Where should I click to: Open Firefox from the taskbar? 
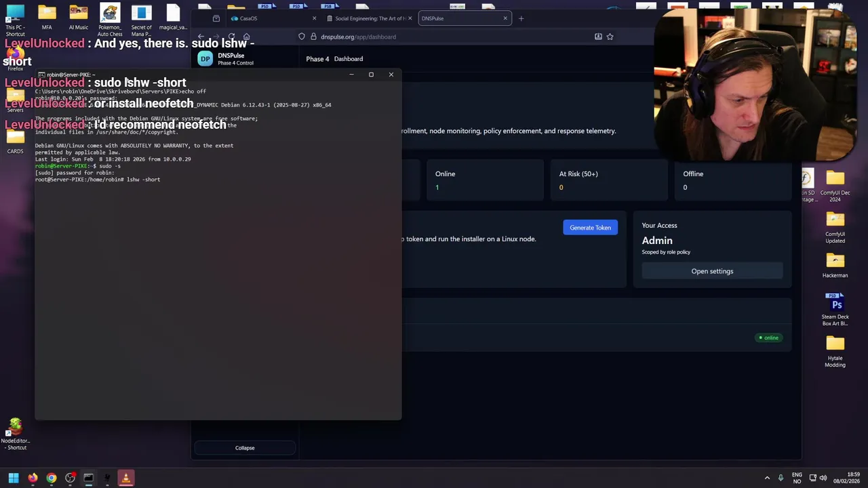point(33,478)
